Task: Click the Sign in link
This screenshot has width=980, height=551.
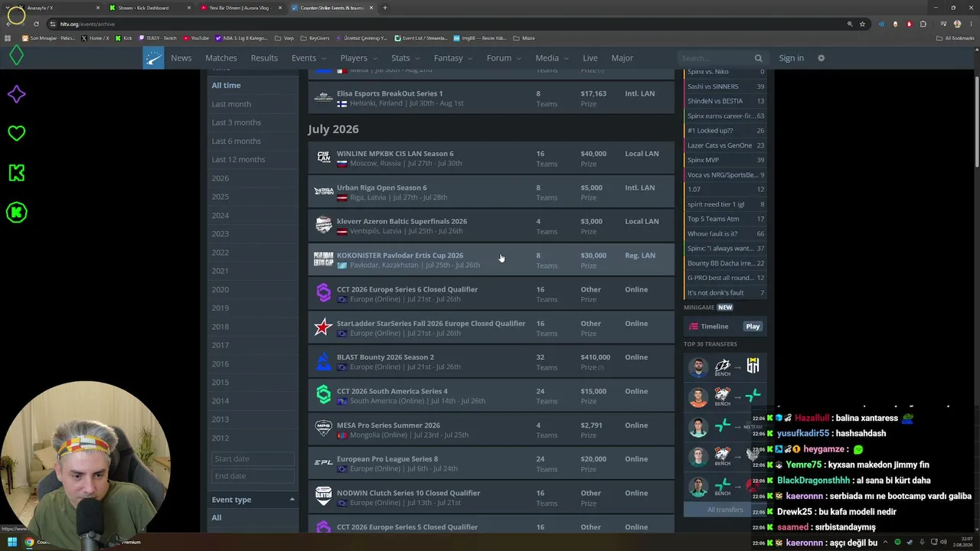Action: [792, 58]
